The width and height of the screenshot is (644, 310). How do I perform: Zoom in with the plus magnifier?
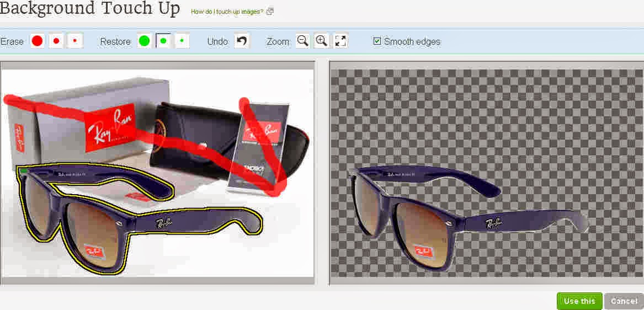[x=322, y=41]
